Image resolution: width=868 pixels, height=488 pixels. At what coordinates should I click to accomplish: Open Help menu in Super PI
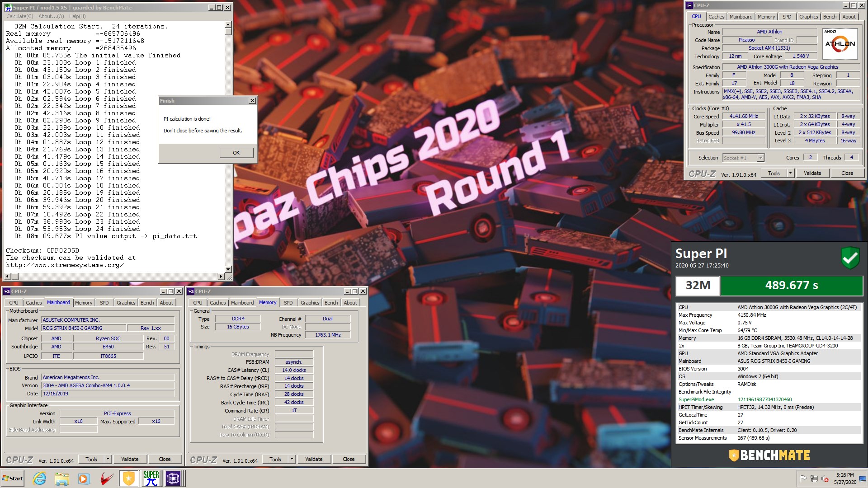click(77, 16)
